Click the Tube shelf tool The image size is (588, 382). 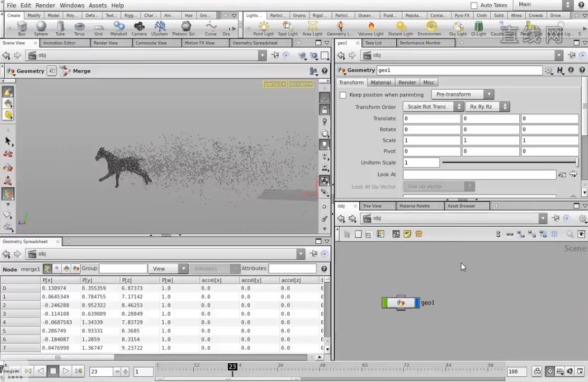60,28
